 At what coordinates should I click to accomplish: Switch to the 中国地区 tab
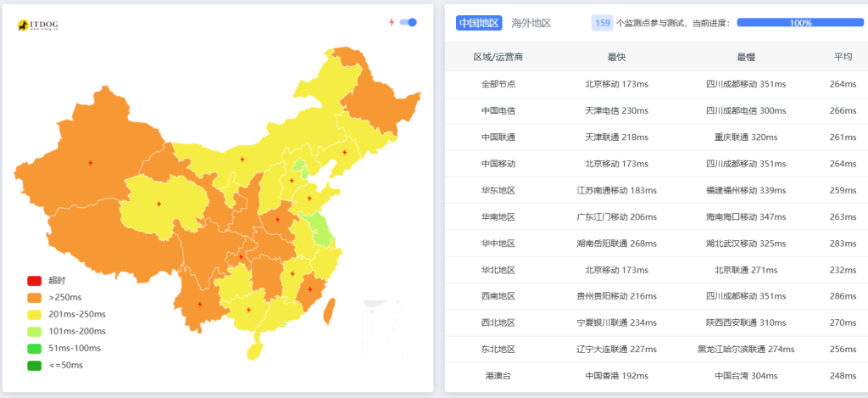click(x=479, y=23)
